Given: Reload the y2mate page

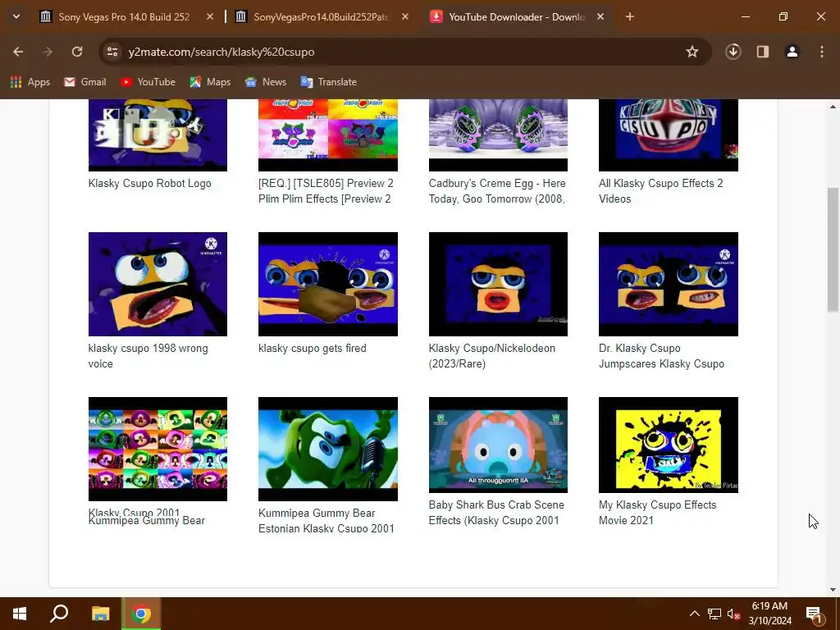Looking at the screenshot, I should [77, 52].
